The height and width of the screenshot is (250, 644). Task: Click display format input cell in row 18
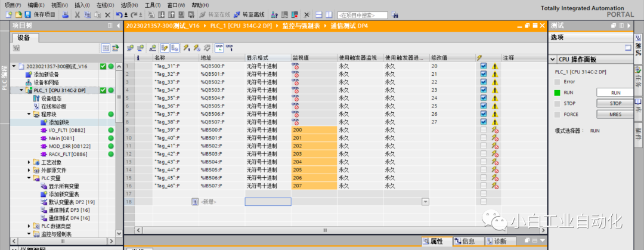click(x=268, y=202)
